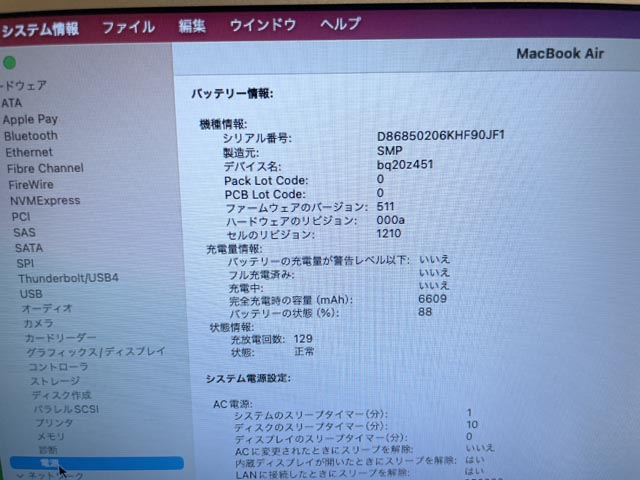640x480 pixels.
Task: Open the ファイル menu
Action: (128, 27)
